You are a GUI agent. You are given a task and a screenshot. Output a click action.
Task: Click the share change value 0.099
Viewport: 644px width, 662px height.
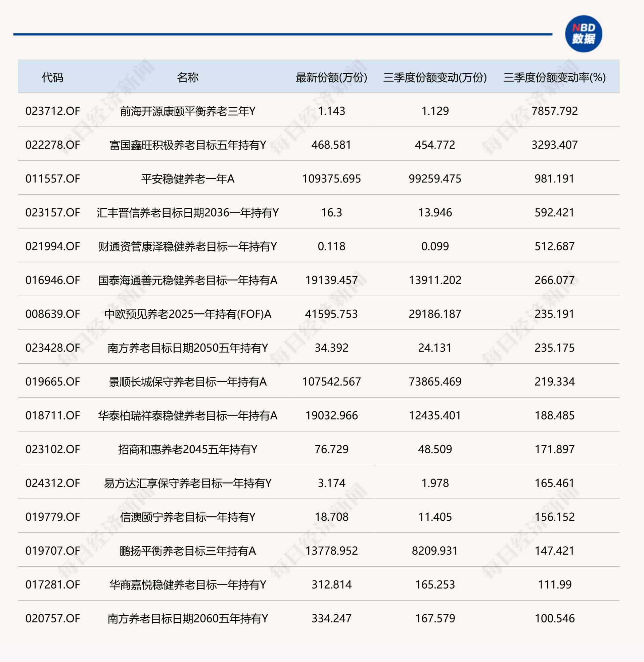435,246
